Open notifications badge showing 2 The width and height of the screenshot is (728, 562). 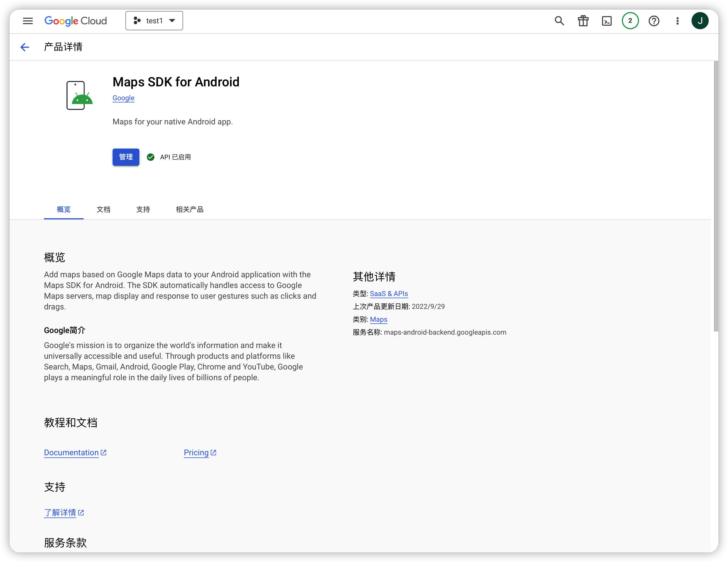630,21
